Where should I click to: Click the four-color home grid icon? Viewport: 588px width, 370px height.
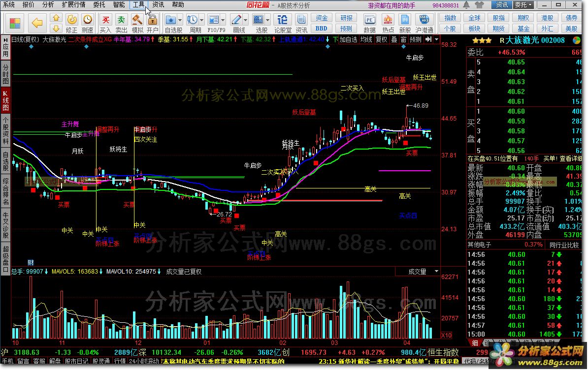click(x=15, y=23)
